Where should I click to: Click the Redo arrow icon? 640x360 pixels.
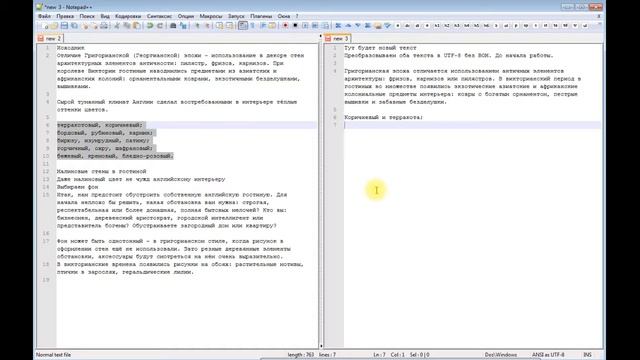160,26
